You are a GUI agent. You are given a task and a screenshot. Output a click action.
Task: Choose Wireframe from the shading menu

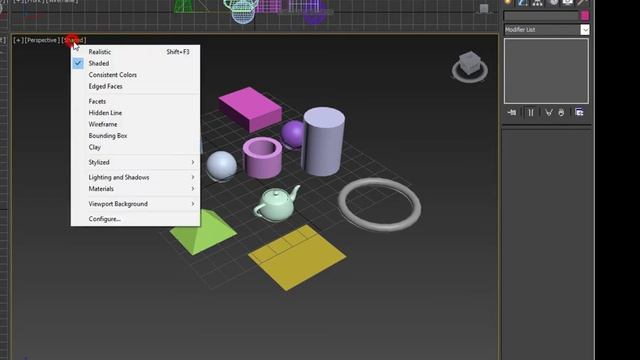(135, 124)
